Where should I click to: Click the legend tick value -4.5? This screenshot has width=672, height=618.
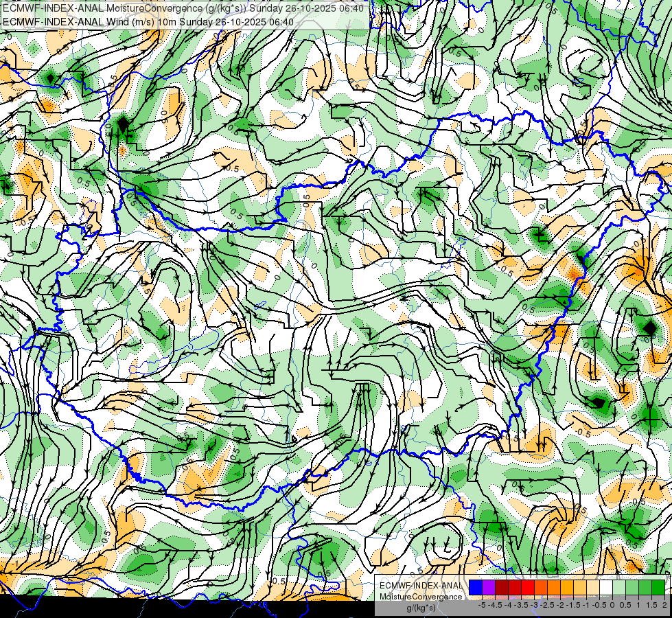click(495, 605)
